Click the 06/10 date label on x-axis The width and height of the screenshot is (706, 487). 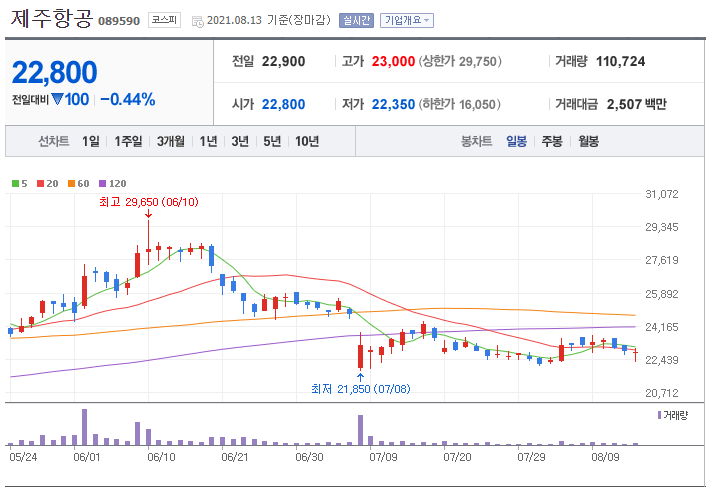pos(161,457)
